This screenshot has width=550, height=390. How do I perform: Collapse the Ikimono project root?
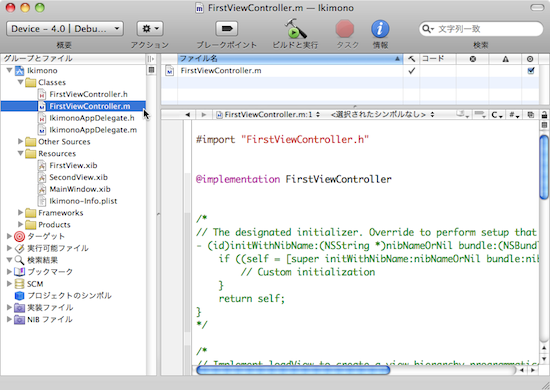coord(9,70)
